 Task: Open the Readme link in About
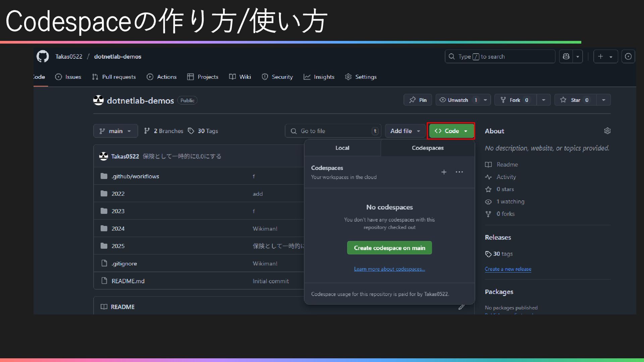click(x=501, y=165)
